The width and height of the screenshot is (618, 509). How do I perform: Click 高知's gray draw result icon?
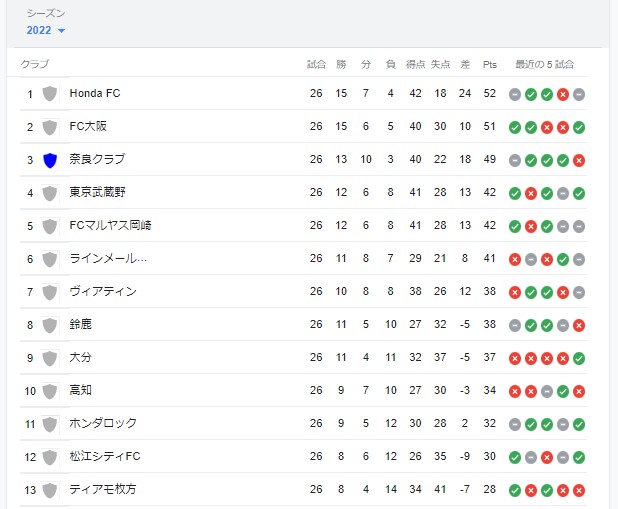click(x=547, y=392)
